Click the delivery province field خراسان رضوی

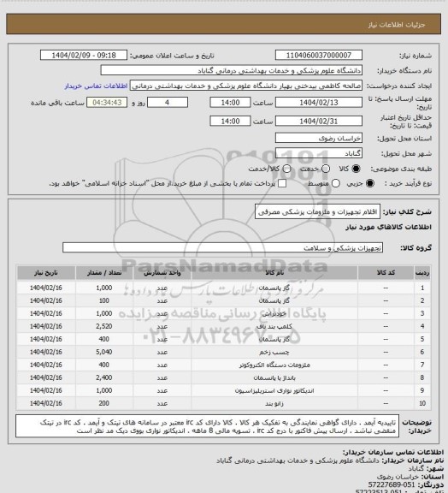pyautogui.click(x=319, y=138)
